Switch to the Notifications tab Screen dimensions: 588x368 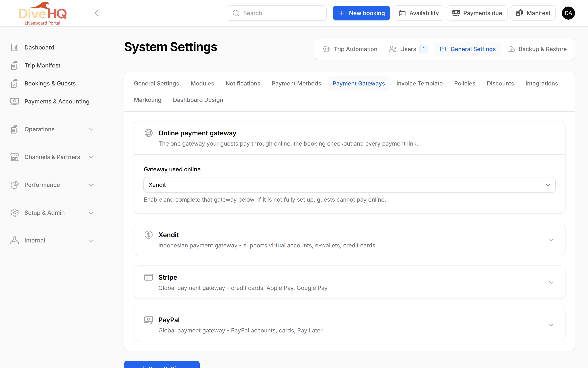pyautogui.click(x=243, y=83)
